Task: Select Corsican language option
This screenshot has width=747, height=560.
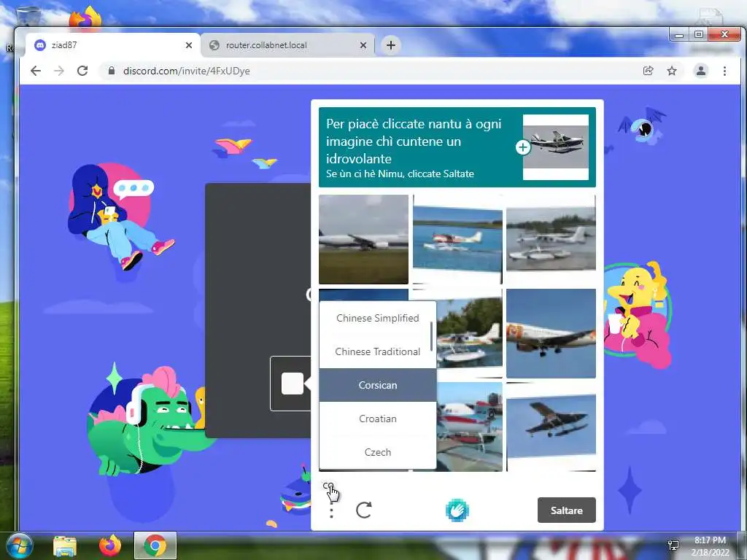Action: pos(377,385)
